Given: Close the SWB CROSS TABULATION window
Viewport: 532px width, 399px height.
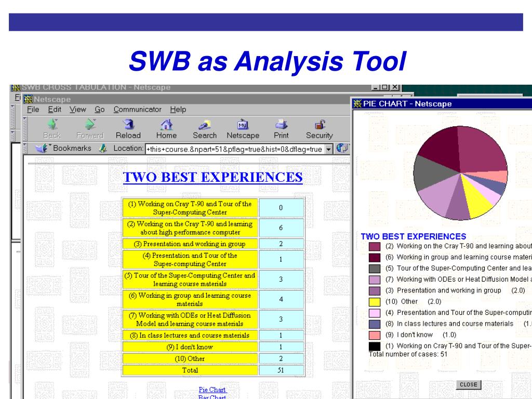Looking at the screenshot, I should click(x=395, y=87).
